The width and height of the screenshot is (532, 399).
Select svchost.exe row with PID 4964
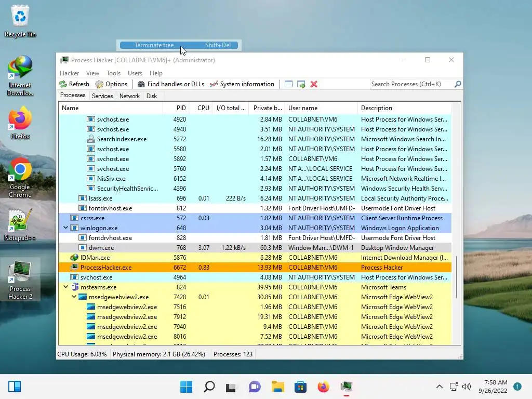pyautogui.click(x=255, y=277)
